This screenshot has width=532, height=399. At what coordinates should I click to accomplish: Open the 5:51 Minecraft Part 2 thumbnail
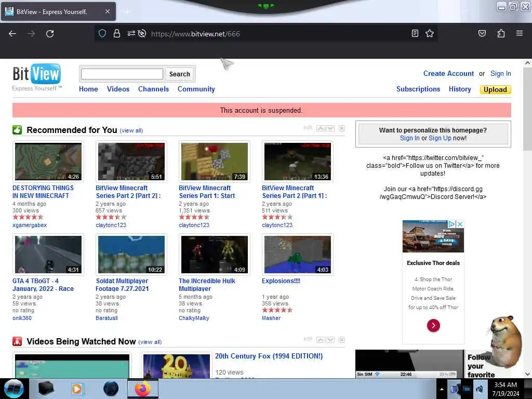click(x=131, y=162)
